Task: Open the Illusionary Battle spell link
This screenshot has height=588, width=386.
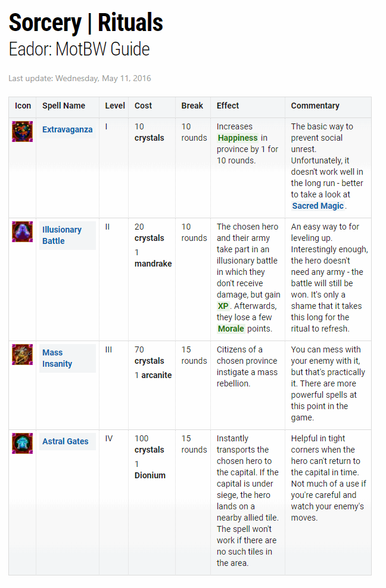Action: pos(62,235)
